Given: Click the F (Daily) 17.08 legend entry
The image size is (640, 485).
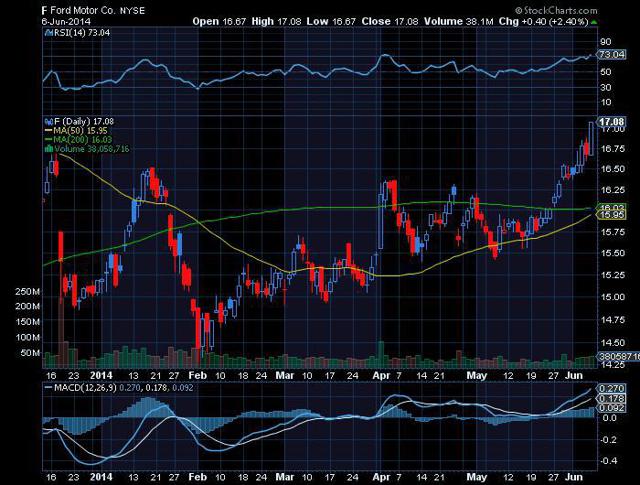Looking at the screenshot, I should pyautogui.click(x=84, y=121).
